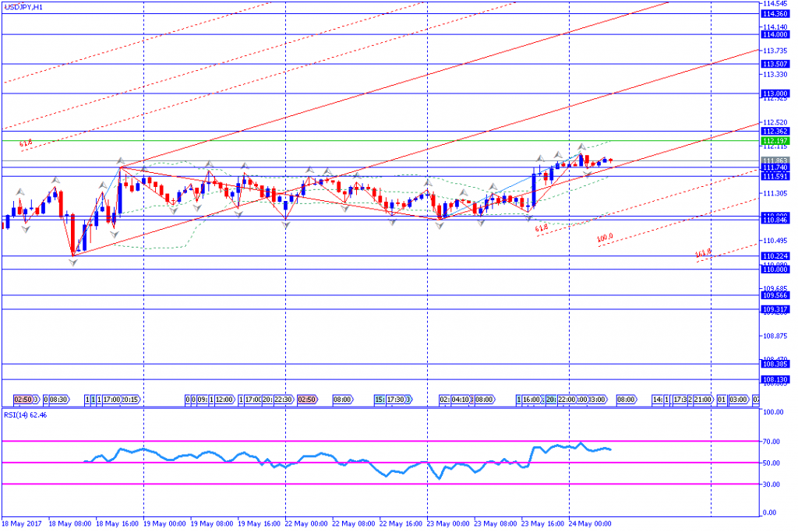Image resolution: width=798 pixels, height=532 pixels.
Task: Click the RSI 50.00 level label
Action: click(772, 463)
